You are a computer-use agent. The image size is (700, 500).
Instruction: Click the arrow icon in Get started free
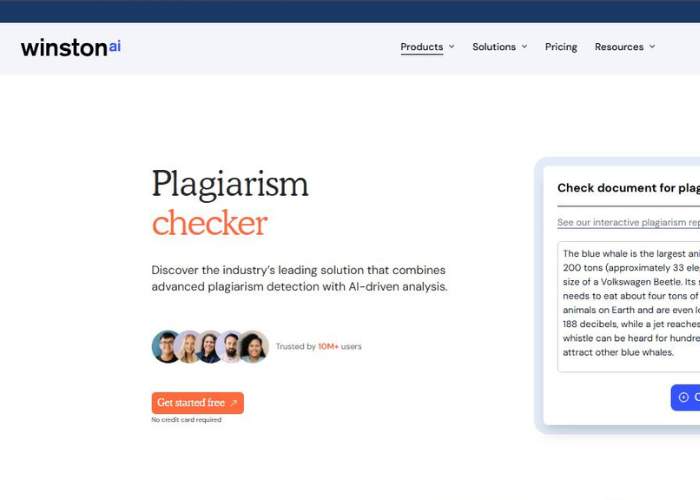pyautogui.click(x=234, y=403)
